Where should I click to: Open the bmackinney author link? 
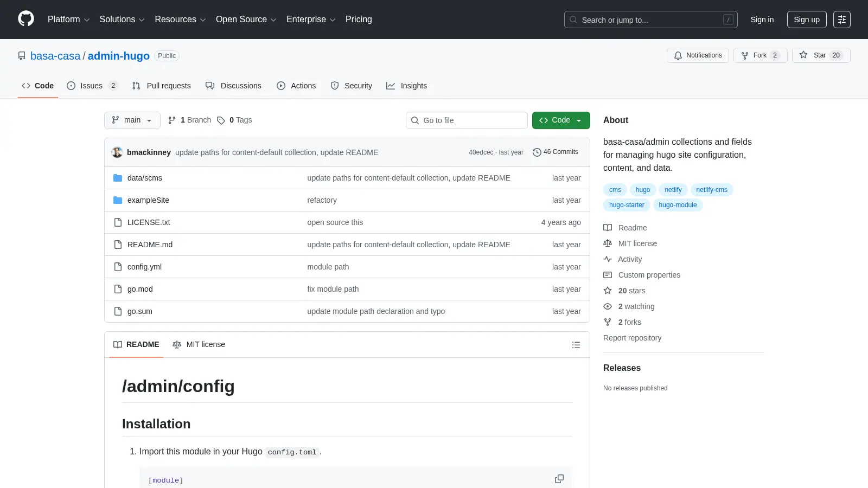point(149,152)
